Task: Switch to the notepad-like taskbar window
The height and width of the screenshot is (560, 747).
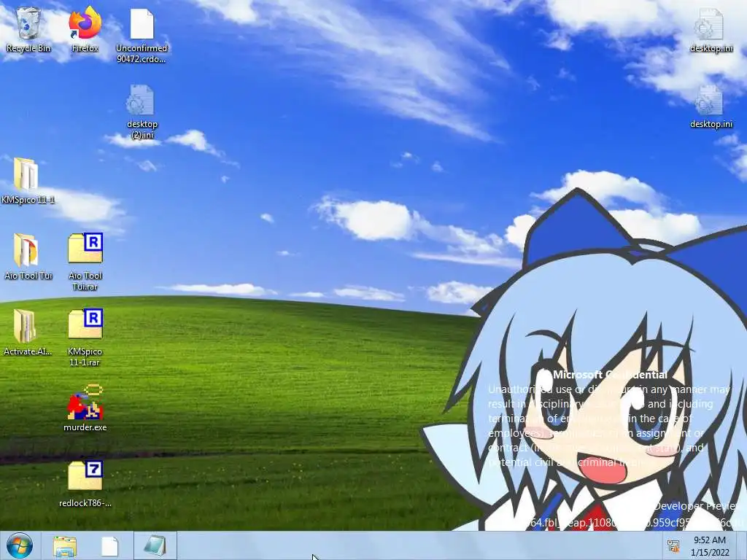Action: click(x=155, y=546)
